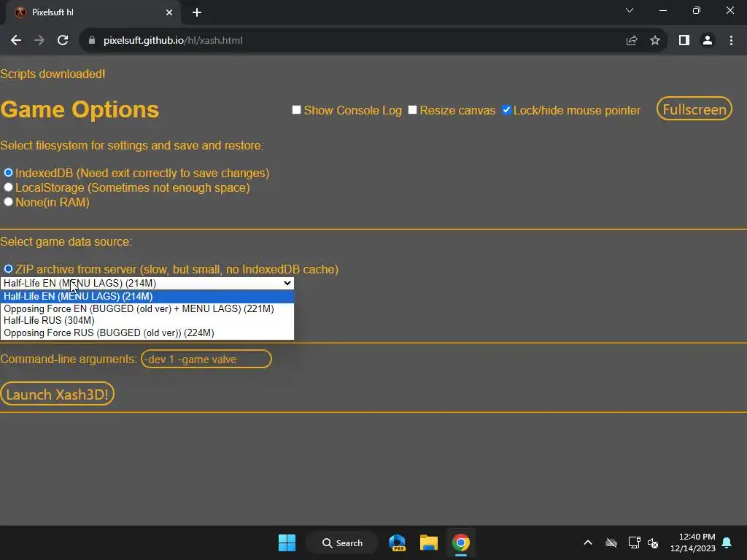Choose Opposing Force RUS (224M) option
Viewport: 747px width, 560px height.
point(147,332)
